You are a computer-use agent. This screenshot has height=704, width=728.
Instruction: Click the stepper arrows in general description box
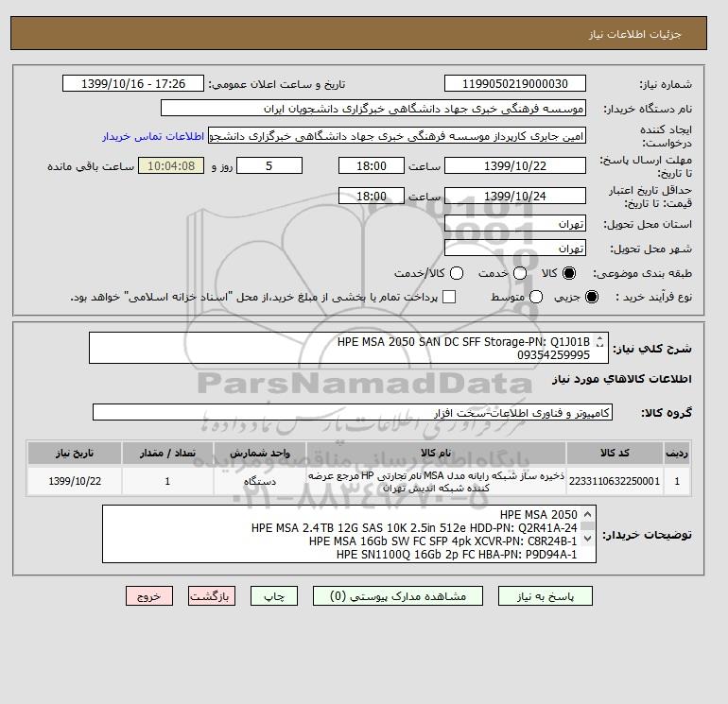tap(599, 341)
